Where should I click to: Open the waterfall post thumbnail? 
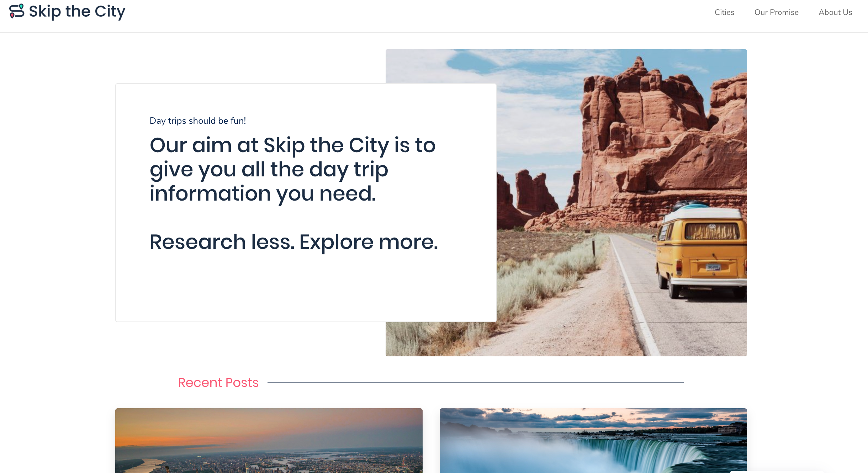593,441
